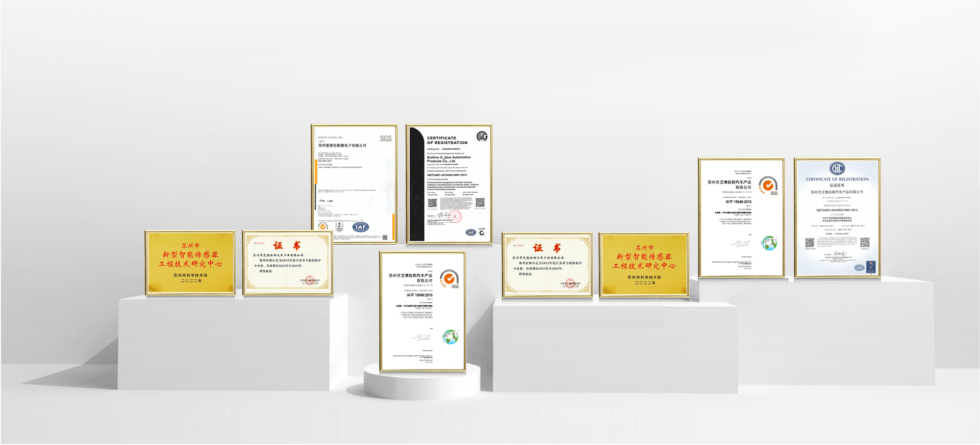Open the black-banded English Certificate of Registration
This screenshot has width=980, height=445.
coord(449,184)
